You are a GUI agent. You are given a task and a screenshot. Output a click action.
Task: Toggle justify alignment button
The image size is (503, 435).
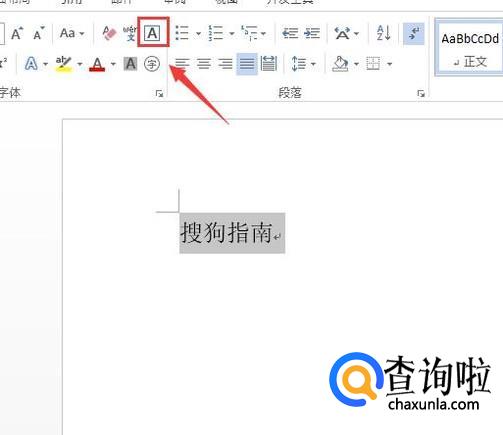[247, 64]
